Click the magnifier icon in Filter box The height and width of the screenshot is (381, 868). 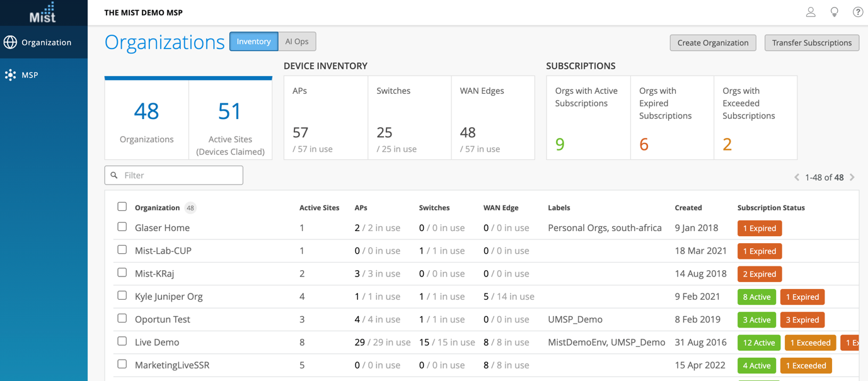coord(114,175)
